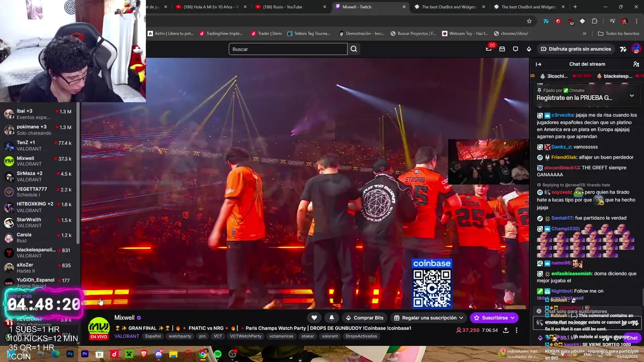644x362 pixels.
Task: Click the VCTWatchParty stream tag
Action: coord(246,336)
